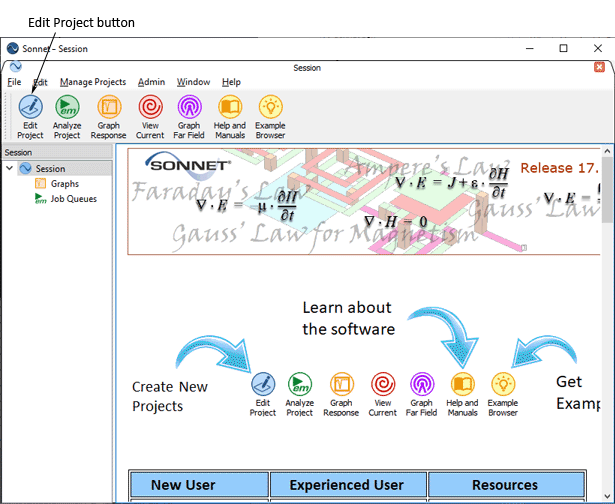Click the Sonnet app icon in title bar
Viewport: 615px width, 504px height.
click(13, 48)
